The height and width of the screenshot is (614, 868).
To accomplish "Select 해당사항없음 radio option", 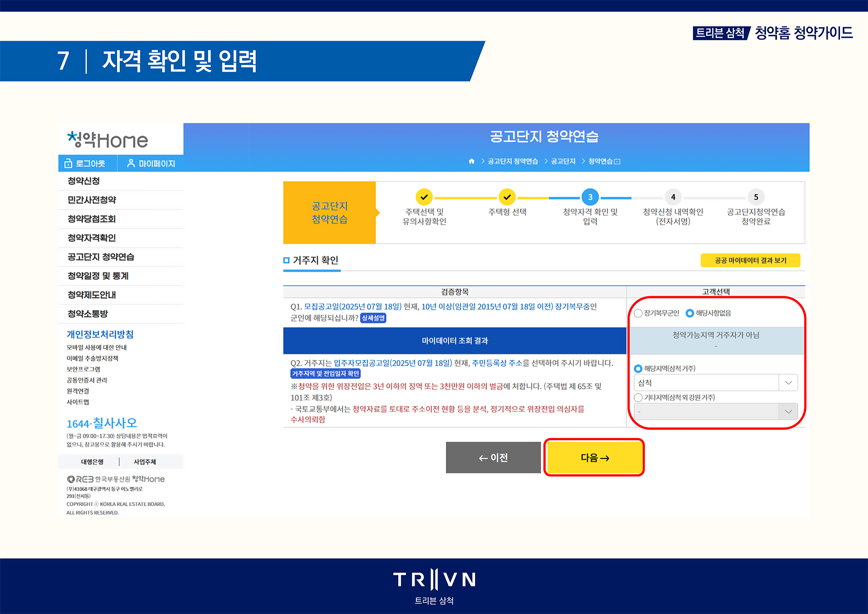I will pos(690,313).
